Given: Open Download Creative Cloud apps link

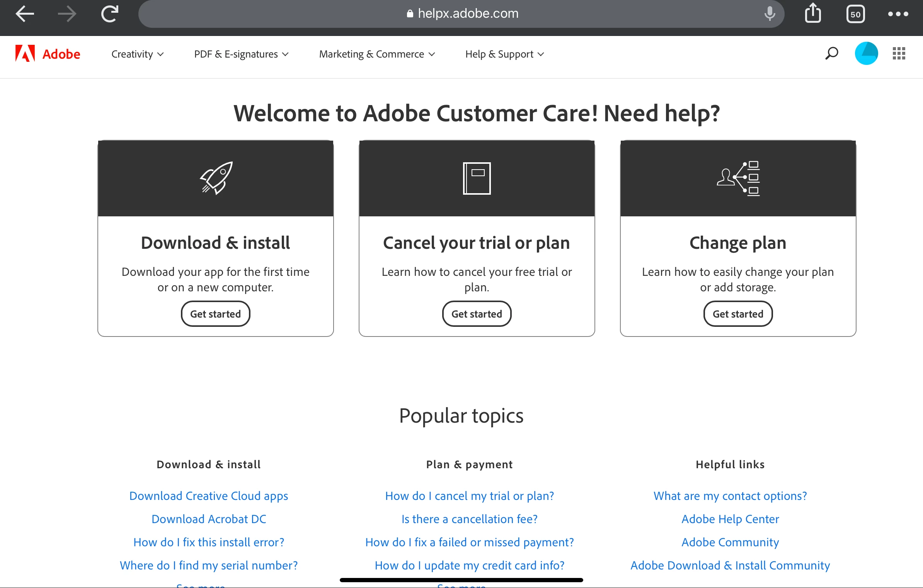Looking at the screenshot, I should (x=209, y=496).
